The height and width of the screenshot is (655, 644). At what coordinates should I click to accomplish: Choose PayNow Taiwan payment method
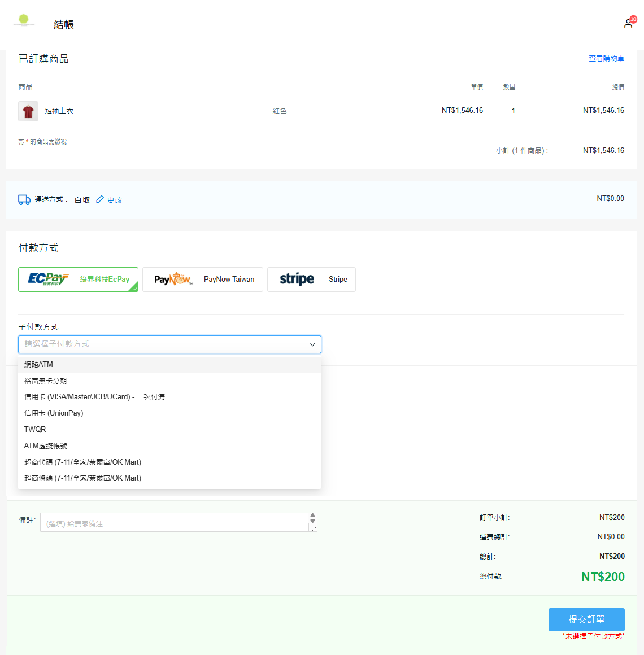[x=203, y=280]
